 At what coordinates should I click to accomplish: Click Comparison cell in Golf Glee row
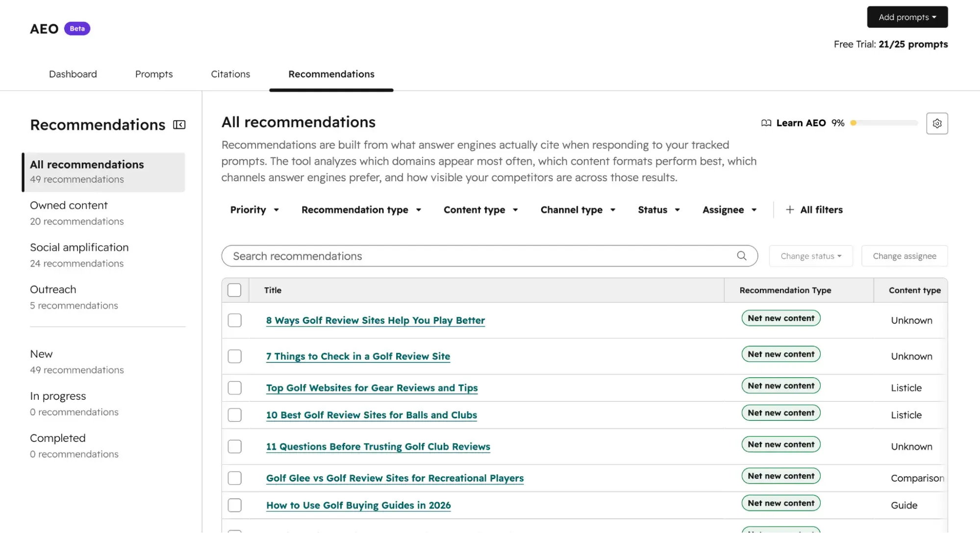coord(917,478)
